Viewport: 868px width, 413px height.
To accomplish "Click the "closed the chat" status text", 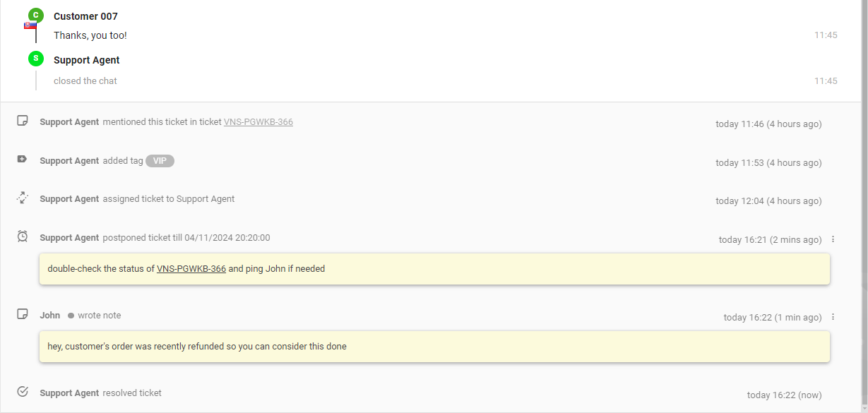I will [x=85, y=81].
